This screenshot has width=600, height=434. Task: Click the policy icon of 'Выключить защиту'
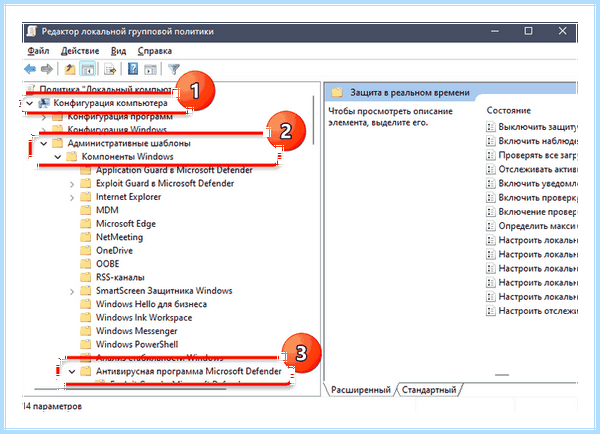coord(490,127)
